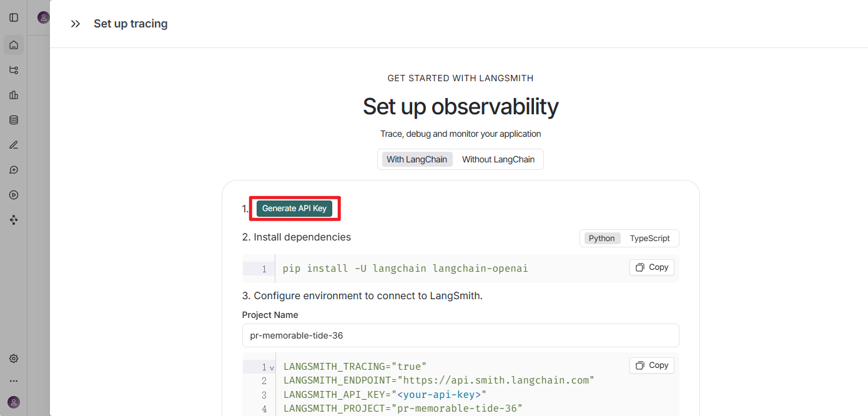
Task: Open the Playground play-circle sidebar icon
Action: 14,195
